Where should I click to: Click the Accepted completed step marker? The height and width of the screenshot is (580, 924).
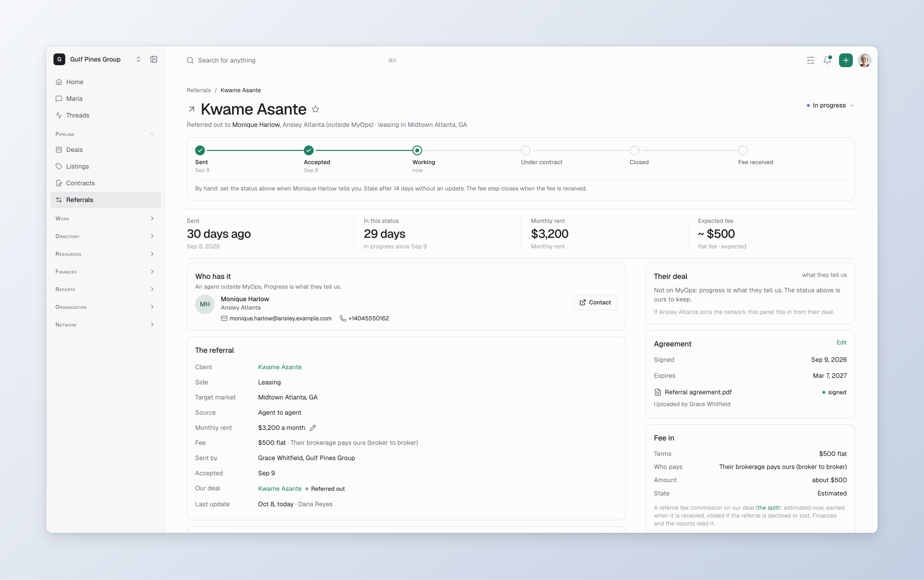(308, 150)
